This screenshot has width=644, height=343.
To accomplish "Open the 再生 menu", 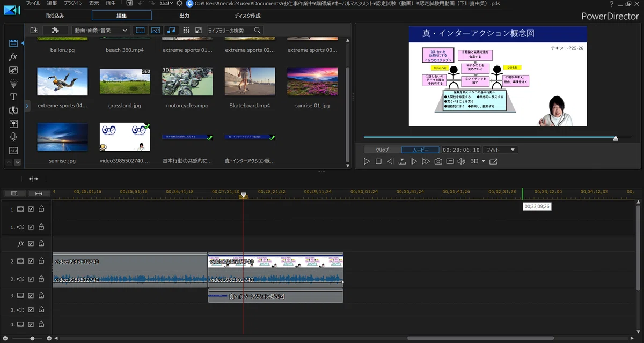I will click(111, 3).
